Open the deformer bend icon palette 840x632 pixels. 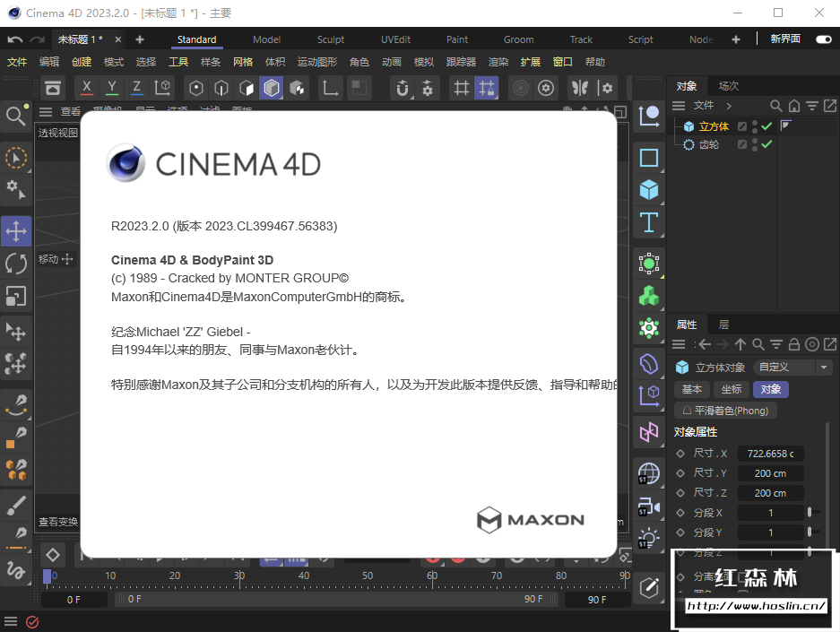pos(649,364)
